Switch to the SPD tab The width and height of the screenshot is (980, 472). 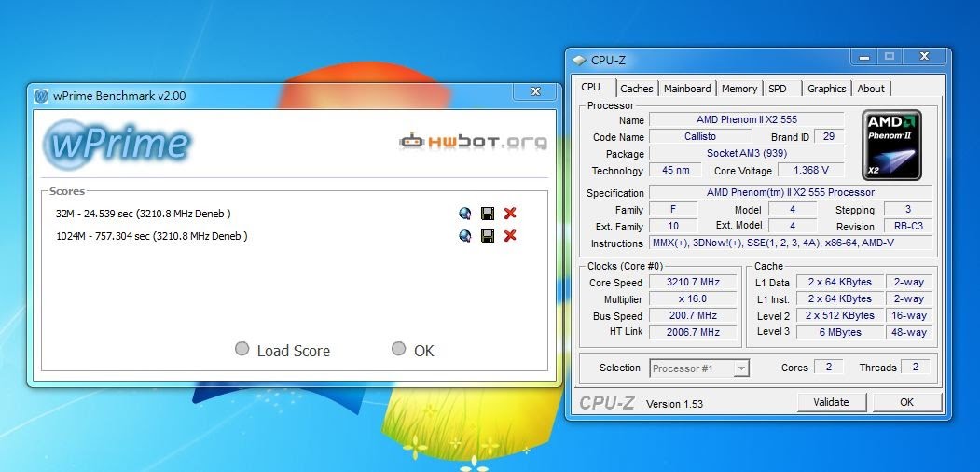click(778, 89)
